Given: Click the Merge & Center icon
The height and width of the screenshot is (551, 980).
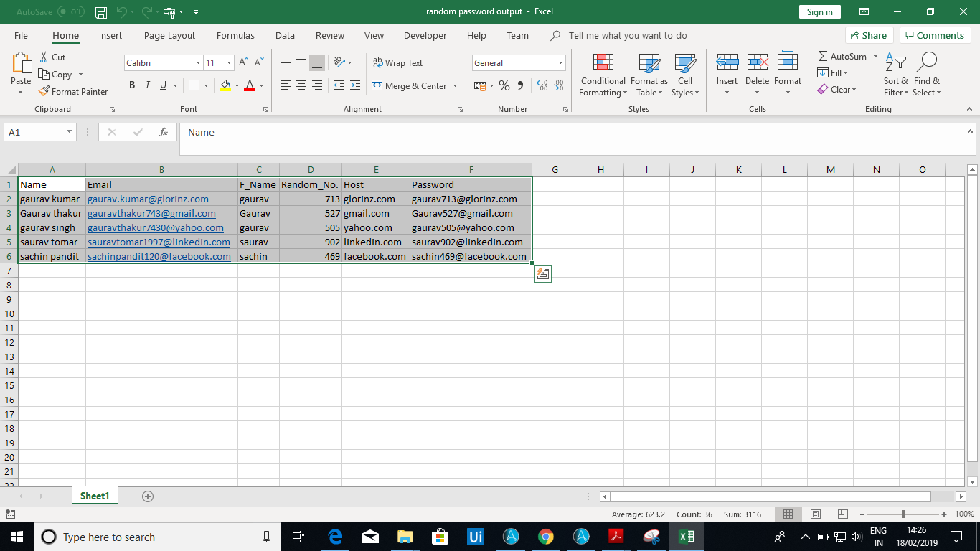Looking at the screenshot, I should (377, 86).
